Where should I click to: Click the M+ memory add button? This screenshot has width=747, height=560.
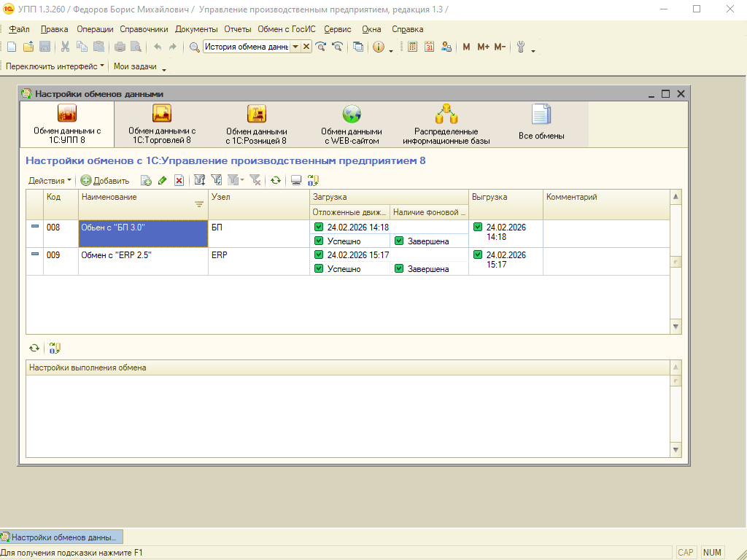[x=483, y=47]
